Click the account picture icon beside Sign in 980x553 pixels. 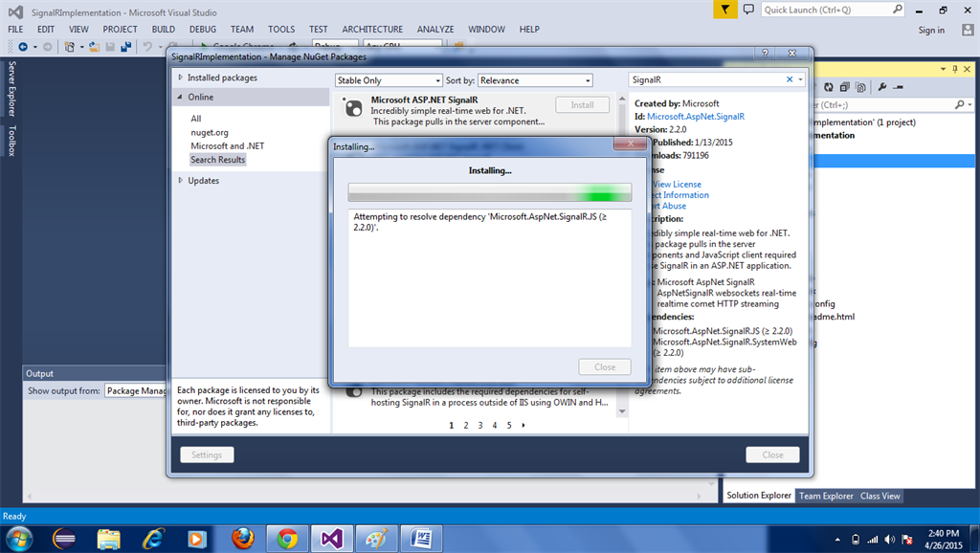coord(968,30)
